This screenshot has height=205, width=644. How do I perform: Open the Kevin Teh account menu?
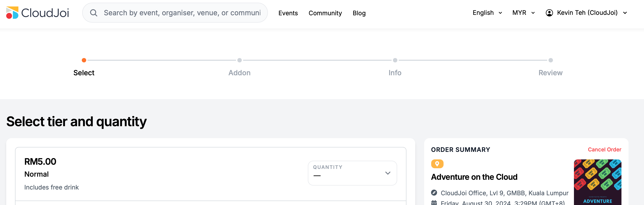tap(587, 13)
